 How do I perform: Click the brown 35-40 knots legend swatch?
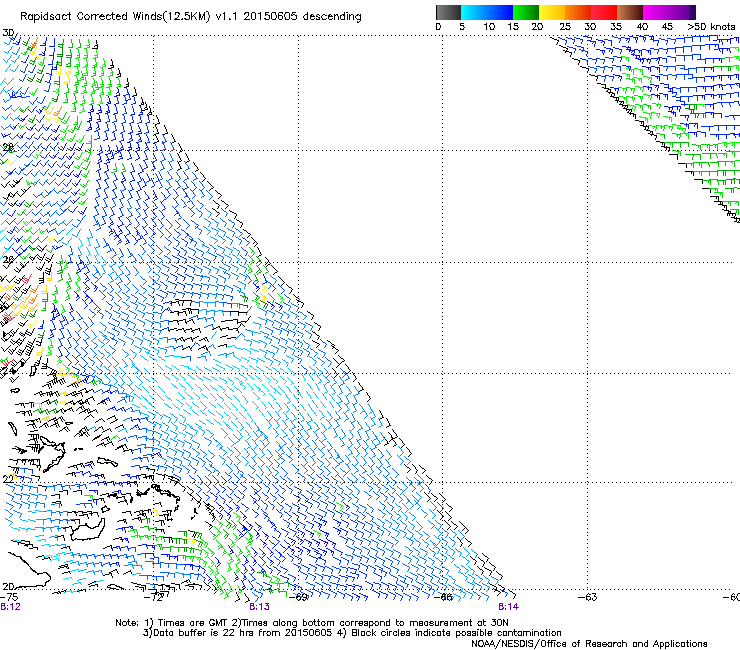[x=630, y=12]
